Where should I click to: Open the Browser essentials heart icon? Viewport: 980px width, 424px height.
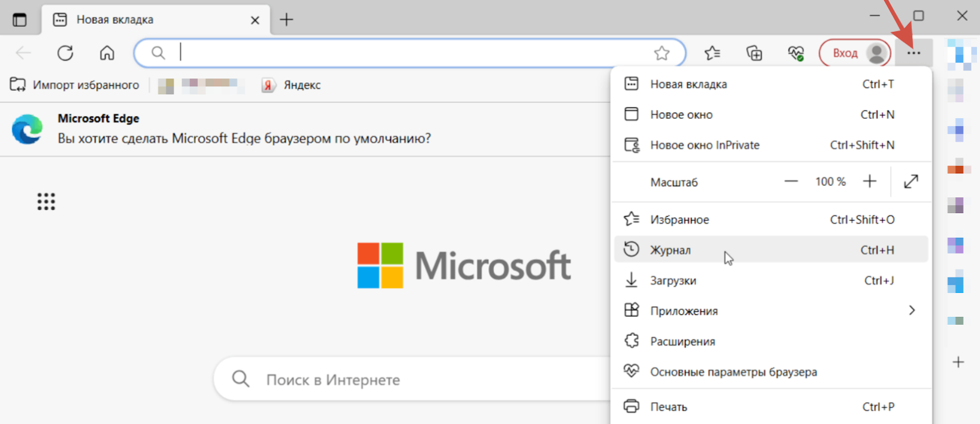(x=796, y=53)
